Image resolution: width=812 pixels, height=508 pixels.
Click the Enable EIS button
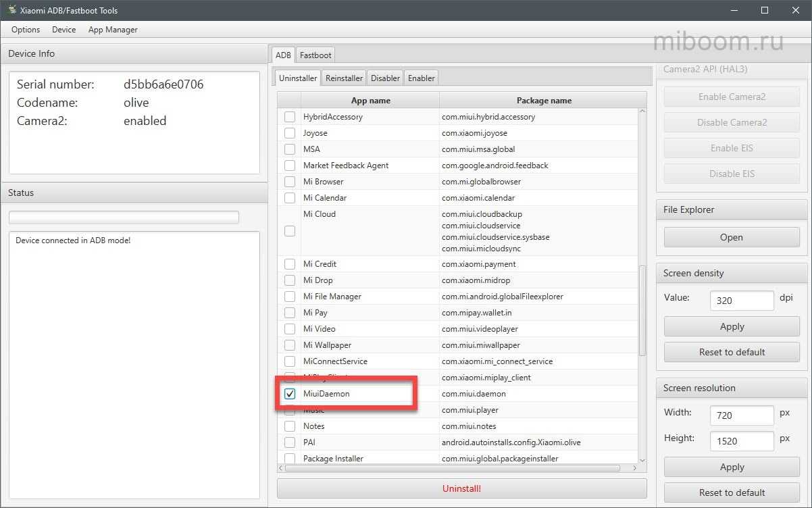point(732,148)
